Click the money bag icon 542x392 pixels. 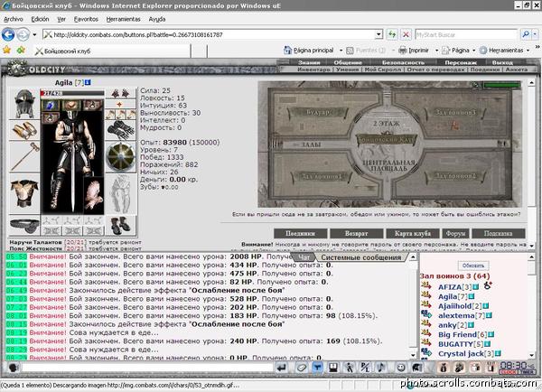pyautogui.click(x=443, y=367)
